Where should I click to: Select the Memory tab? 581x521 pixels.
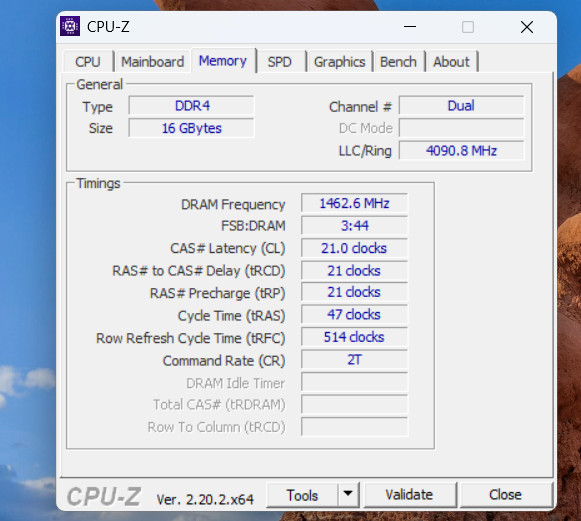223,61
